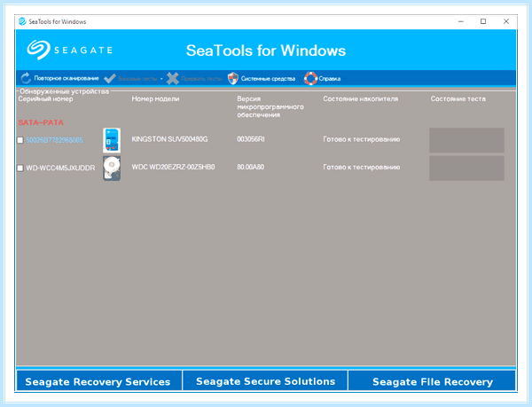
Task: Click the Abort tests X icon
Action: pos(173,78)
